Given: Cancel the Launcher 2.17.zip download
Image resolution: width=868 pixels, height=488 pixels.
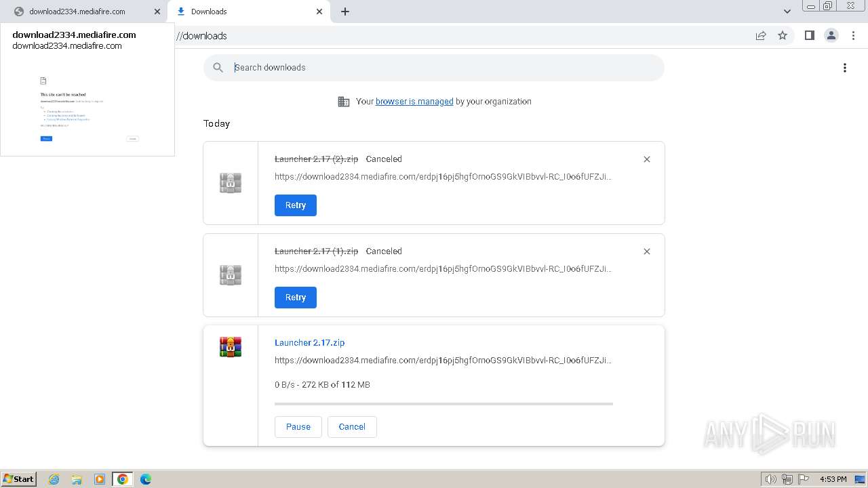Looking at the screenshot, I should (352, 427).
